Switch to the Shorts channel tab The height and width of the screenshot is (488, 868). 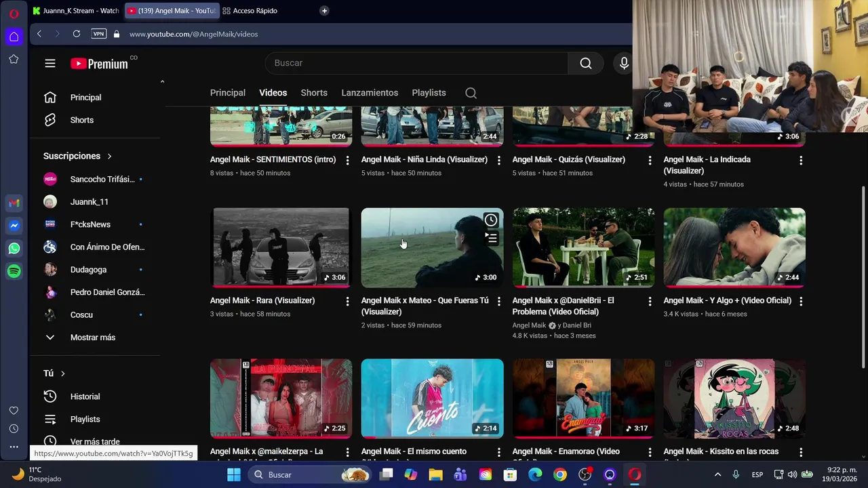click(x=314, y=93)
